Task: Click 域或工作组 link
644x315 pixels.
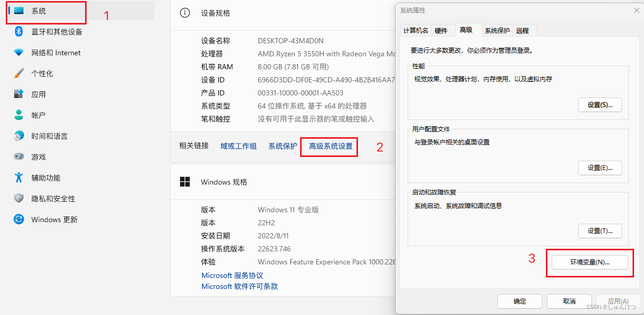Action: [x=238, y=147]
